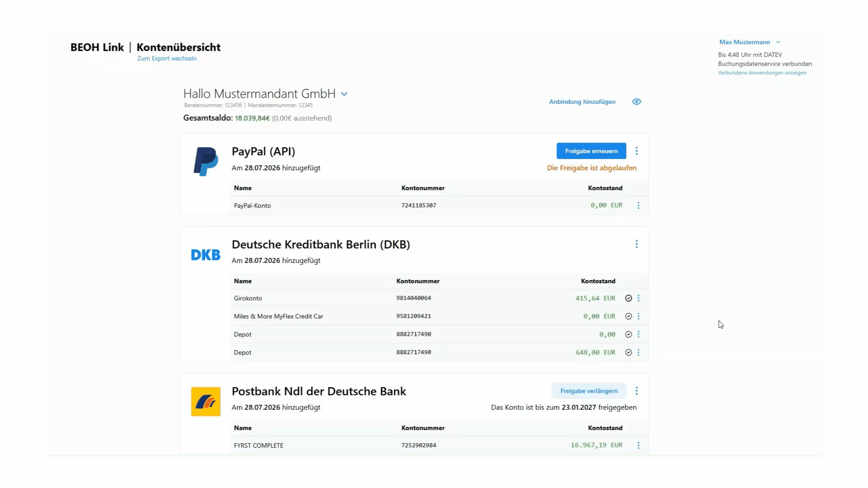Click the Freigabe erneuern button
The image size is (868, 488).
591,151
